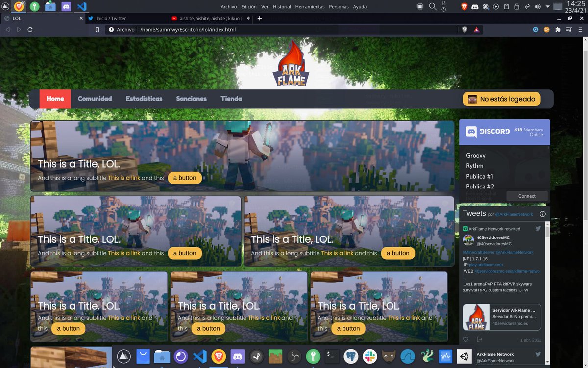Launch Minecraft from the bottom dock

point(275,356)
